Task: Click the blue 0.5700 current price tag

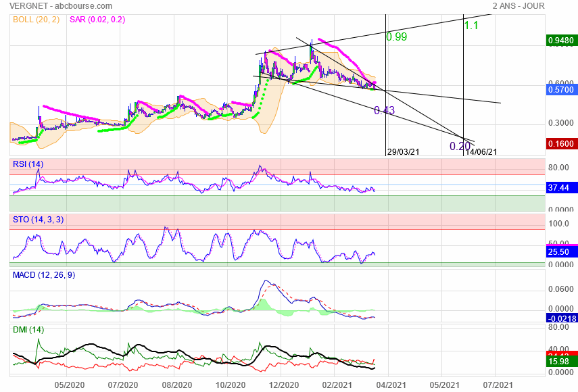Action: click(x=559, y=89)
